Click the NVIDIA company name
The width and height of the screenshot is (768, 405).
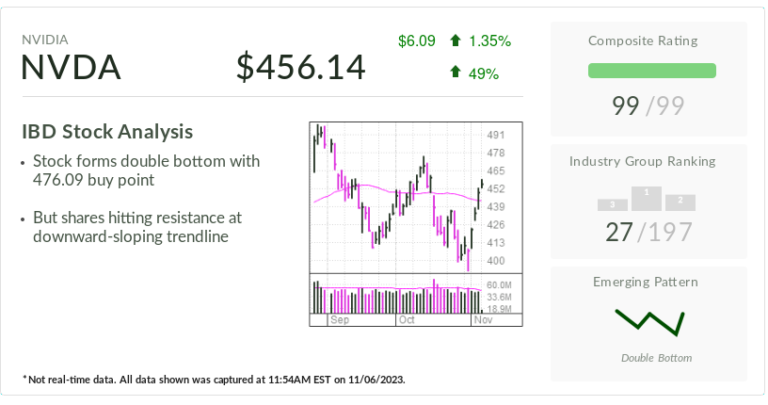[x=45, y=40]
